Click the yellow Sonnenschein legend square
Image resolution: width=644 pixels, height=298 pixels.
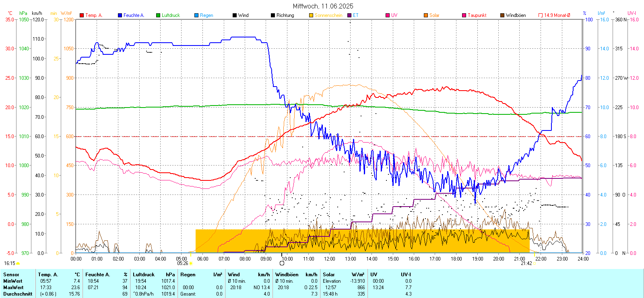311,15
